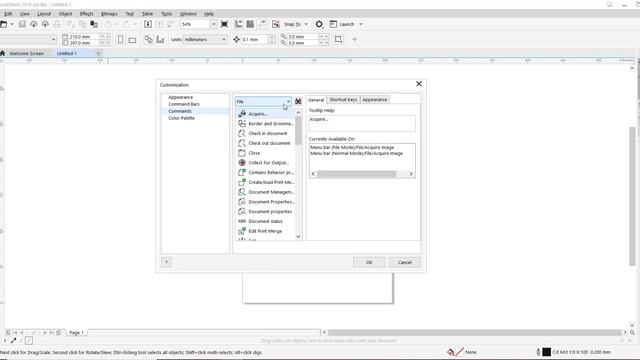This screenshot has width=640, height=360.
Task: Click the landscape orientation icon
Action: pyautogui.click(x=132, y=40)
